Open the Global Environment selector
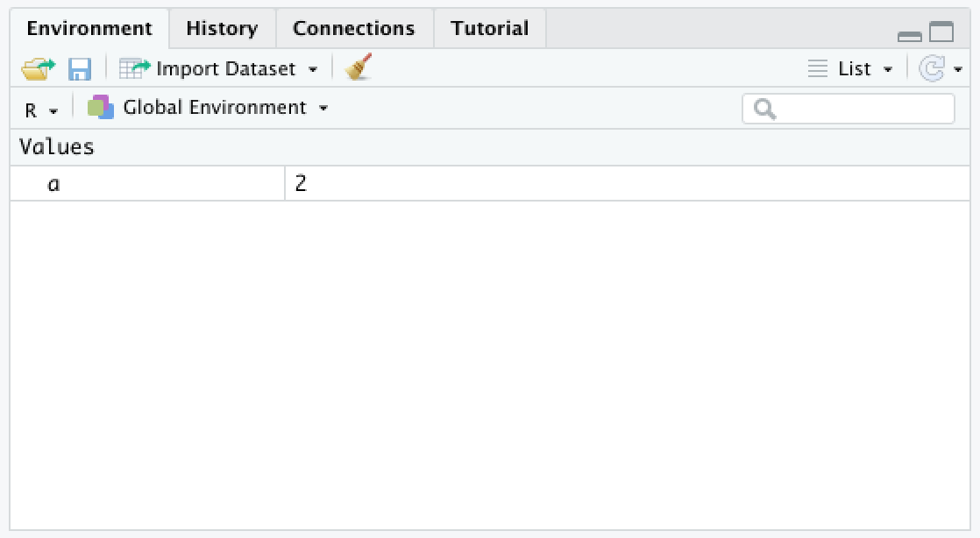980x538 pixels. tap(324, 108)
